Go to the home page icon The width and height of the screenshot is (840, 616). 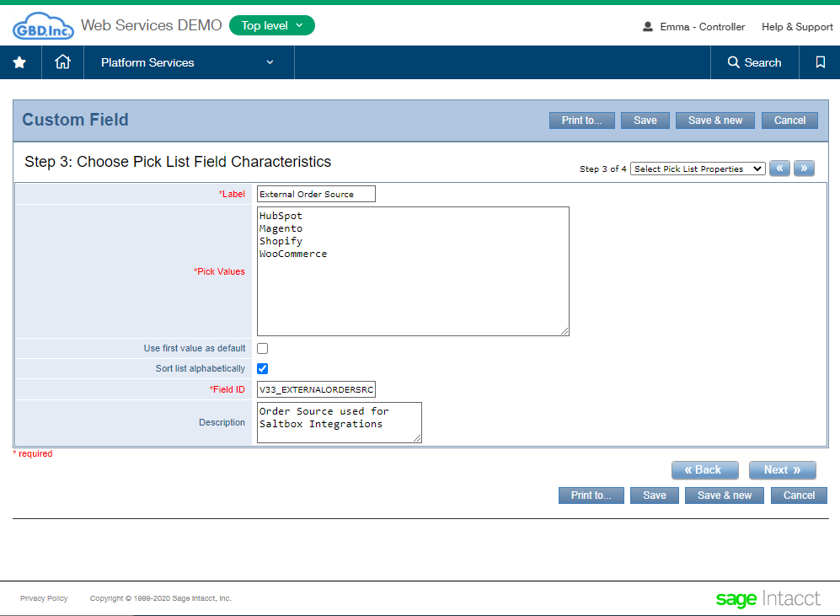62,62
